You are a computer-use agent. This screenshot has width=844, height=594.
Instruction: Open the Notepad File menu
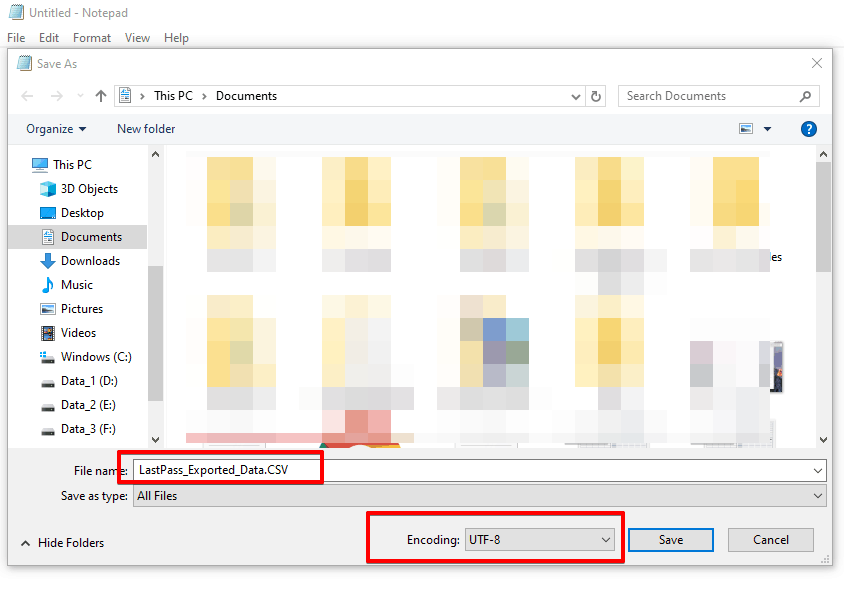[16, 38]
